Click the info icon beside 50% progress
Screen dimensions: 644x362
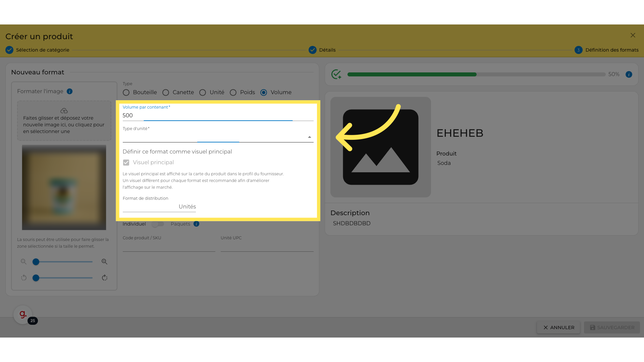(x=629, y=74)
